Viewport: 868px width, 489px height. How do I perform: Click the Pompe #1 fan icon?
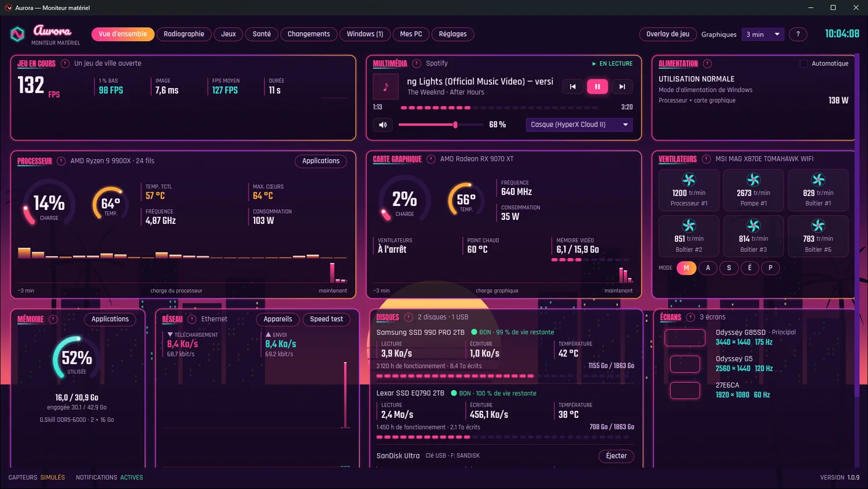[x=753, y=179]
